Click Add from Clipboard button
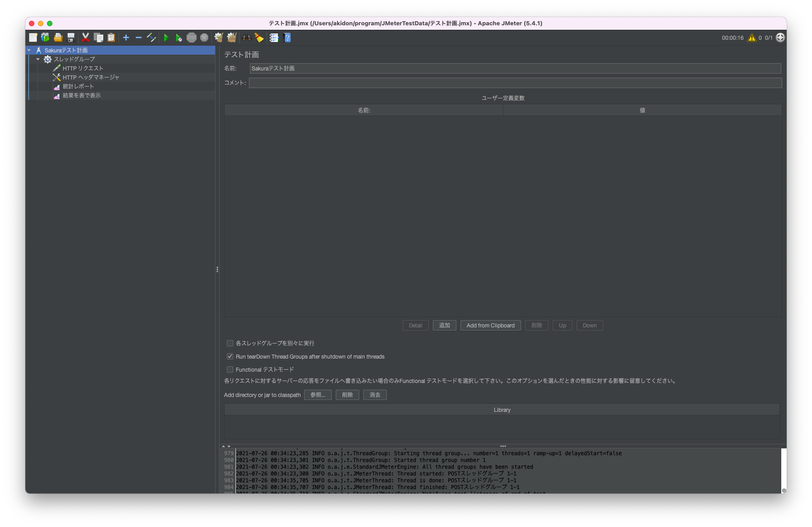This screenshot has width=812, height=527. 491,326
